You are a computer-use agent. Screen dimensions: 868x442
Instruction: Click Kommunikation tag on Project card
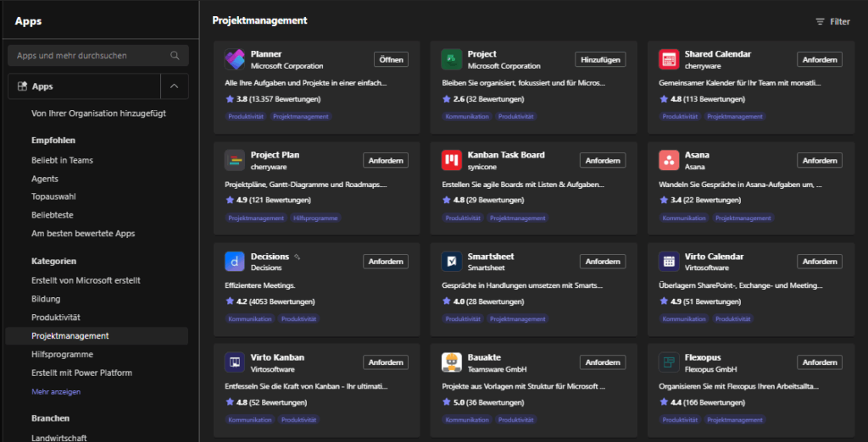coord(467,117)
